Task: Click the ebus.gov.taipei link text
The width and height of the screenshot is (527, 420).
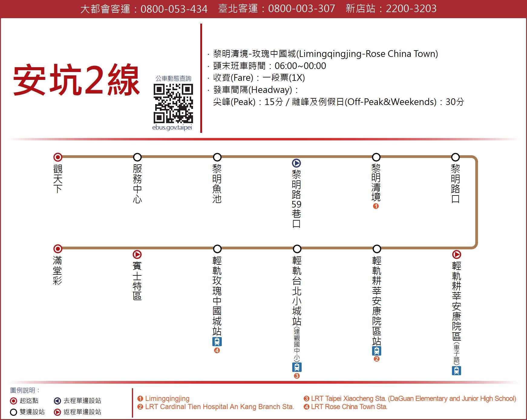Action: point(172,127)
